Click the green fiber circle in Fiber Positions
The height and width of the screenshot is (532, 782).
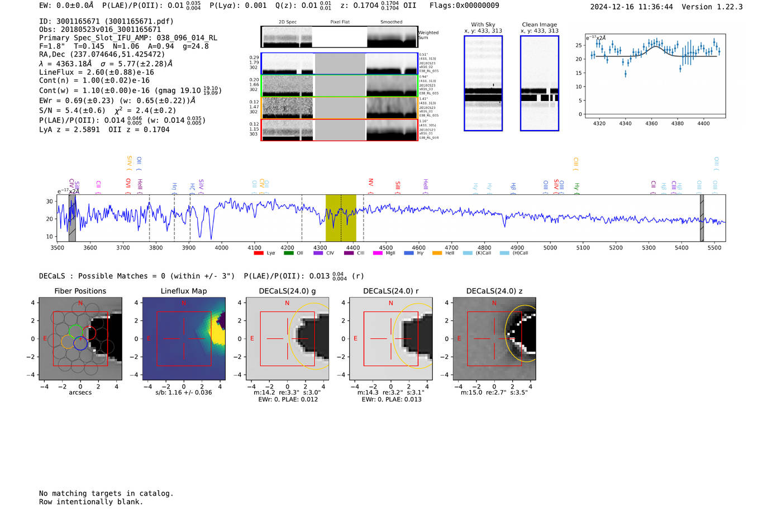(76, 332)
